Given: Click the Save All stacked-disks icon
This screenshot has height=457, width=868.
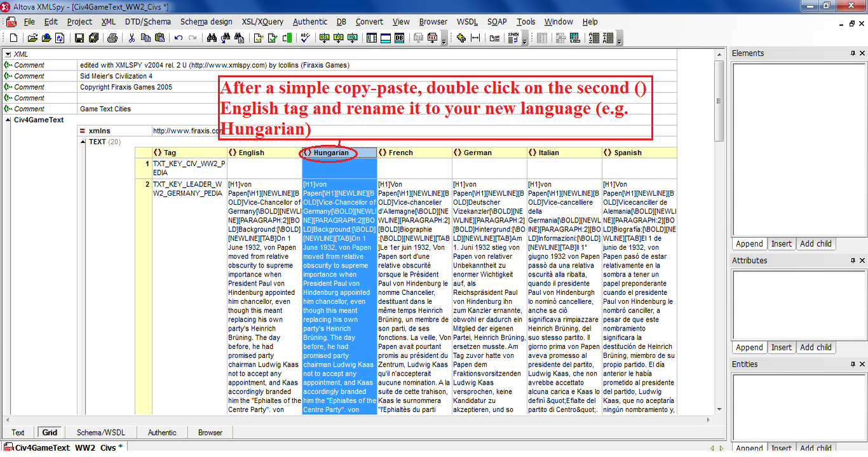Looking at the screenshot, I should pyautogui.click(x=93, y=38).
